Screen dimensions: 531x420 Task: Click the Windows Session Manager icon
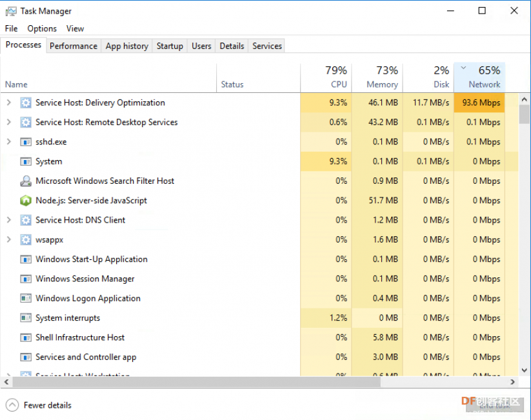click(26, 279)
